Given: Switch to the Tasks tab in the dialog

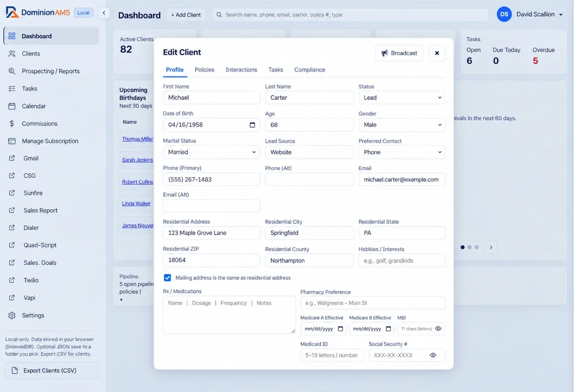Looking at the screenshot, I should click(x=276, y=70).
